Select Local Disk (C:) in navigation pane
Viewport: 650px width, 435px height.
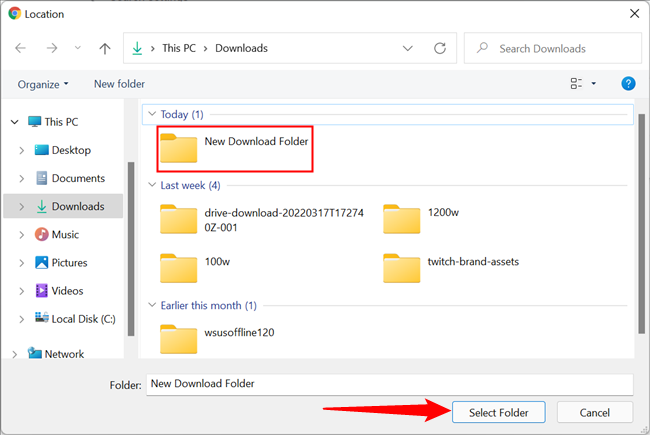click(x=75, y=319)
